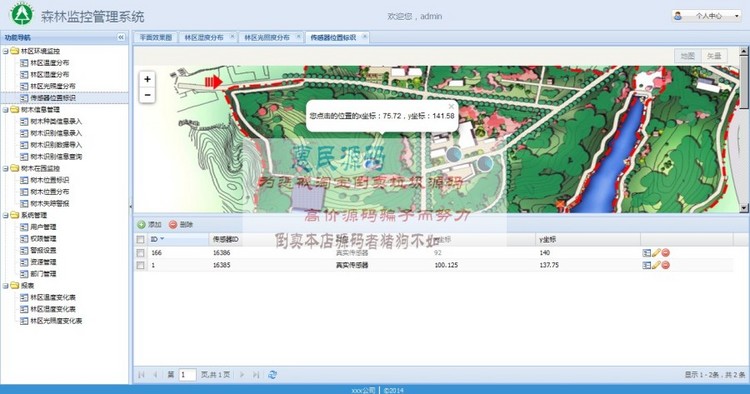750x394 pixels.
Task: Close the 林区光照度分布 tab
Action: 298,36
